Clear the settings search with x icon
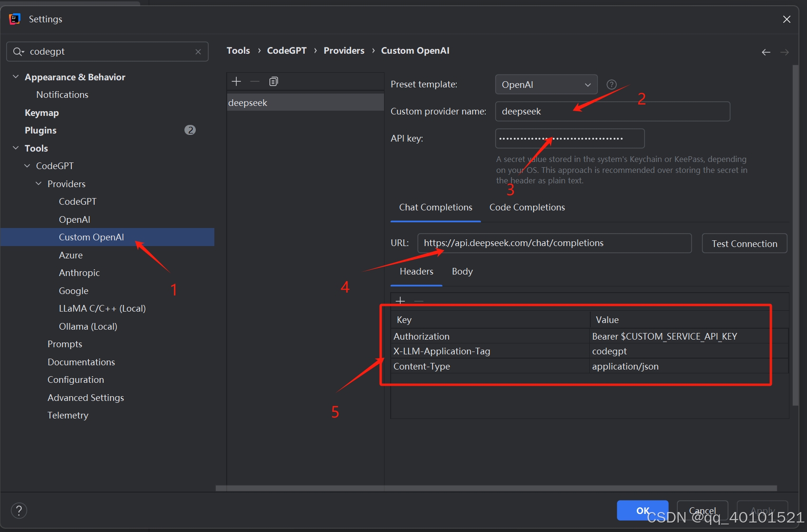Image resolution: width=807 pixels, height=532 pixels. (198, 52)
